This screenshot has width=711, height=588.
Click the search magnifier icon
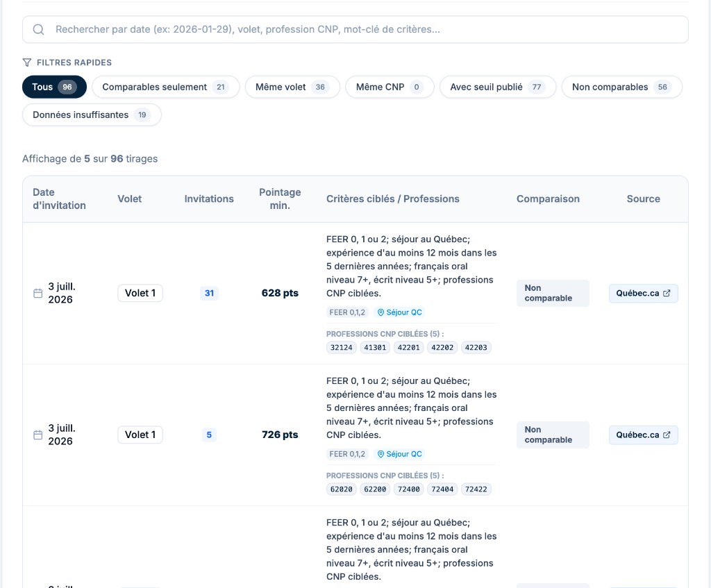39,29
